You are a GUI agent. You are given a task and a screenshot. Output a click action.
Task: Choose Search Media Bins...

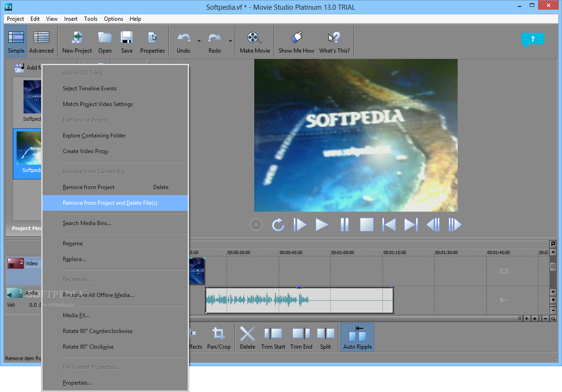tap(115, 223)
